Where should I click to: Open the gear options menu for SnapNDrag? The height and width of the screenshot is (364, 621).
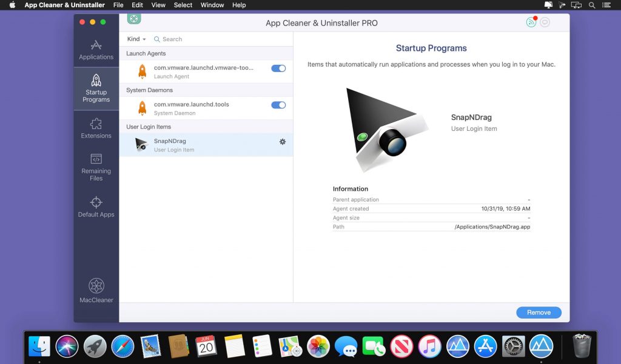282,141
